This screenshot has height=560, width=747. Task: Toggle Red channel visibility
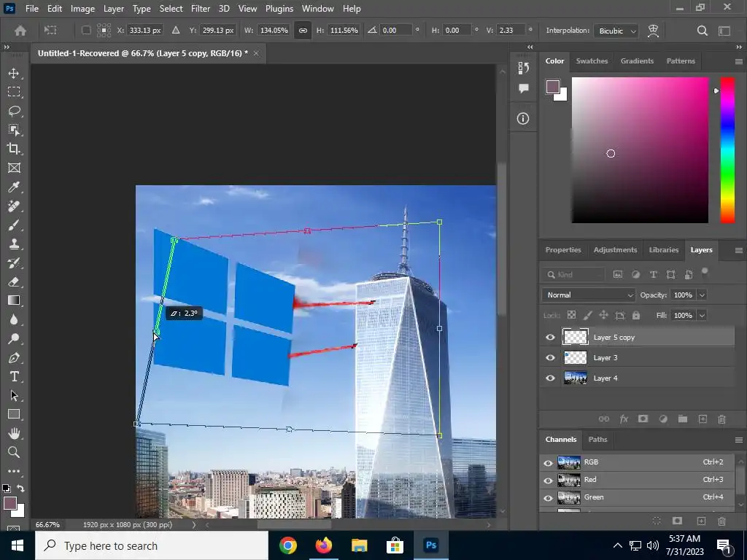click(x=548, y=480)
